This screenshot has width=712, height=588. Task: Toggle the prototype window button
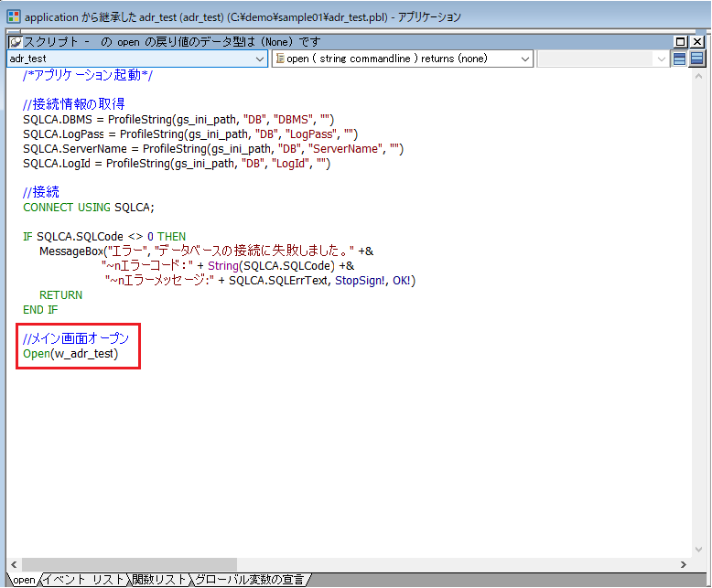pos(679,59)
